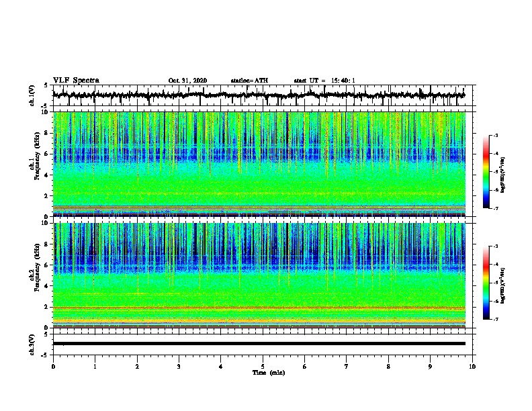532x411 pixels.
Task: Click the ch.2 frequency tick label "2"
Action: pyautogui.click(x=47, y=307)
